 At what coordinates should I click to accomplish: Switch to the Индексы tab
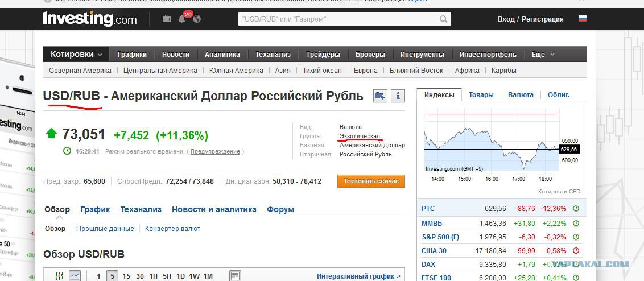tap(439, 95)
